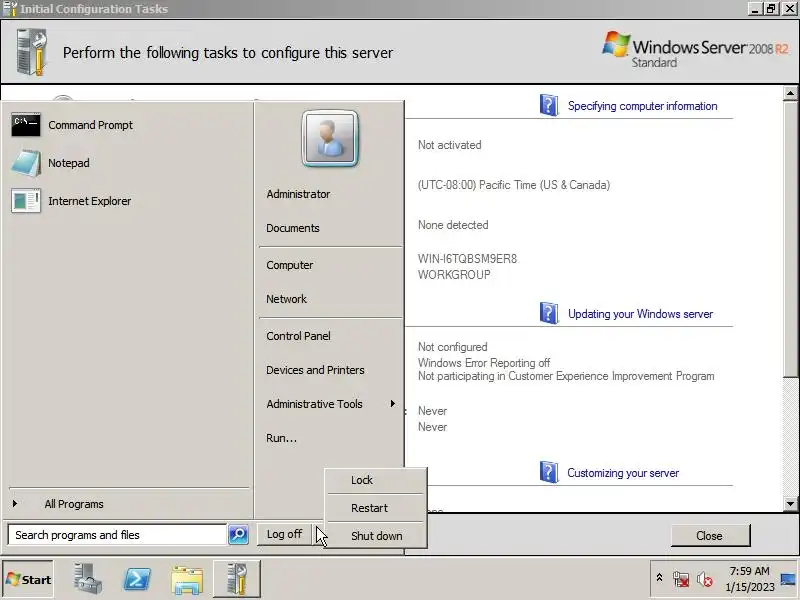This screenshot has height=600, width=800.
Task: Click the Log off button
Action: (x=284, y=534)
